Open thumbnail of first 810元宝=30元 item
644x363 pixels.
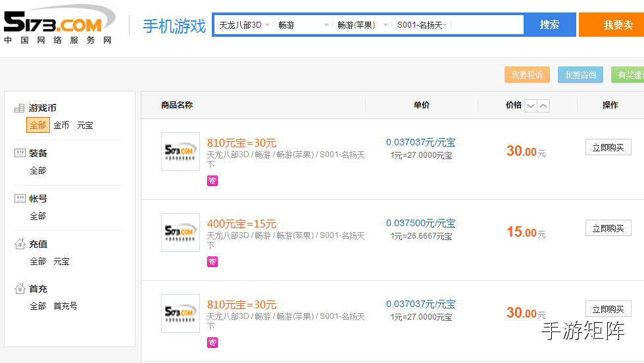tap(180, 151)
